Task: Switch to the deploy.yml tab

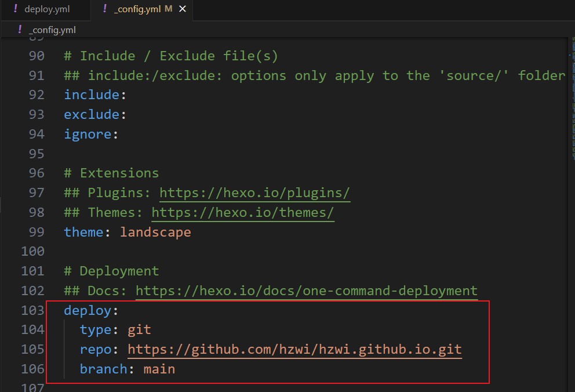Action: 46,9
